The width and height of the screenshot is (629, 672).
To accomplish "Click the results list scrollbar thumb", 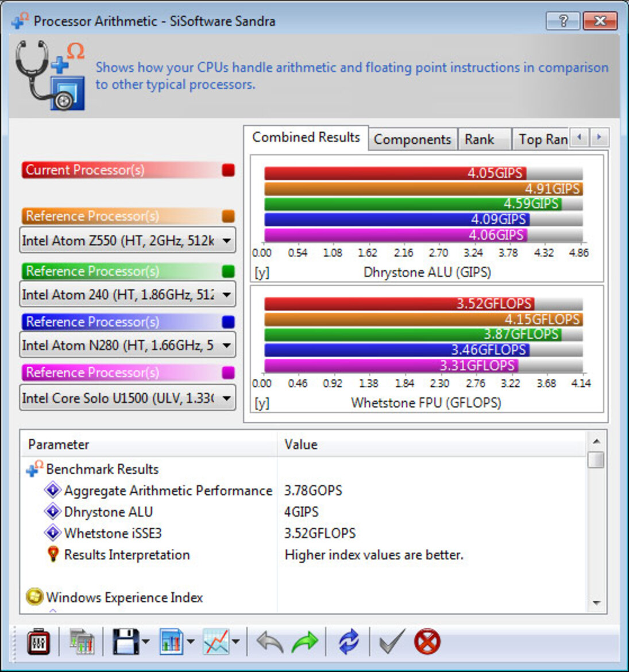I will click(596, 460).
